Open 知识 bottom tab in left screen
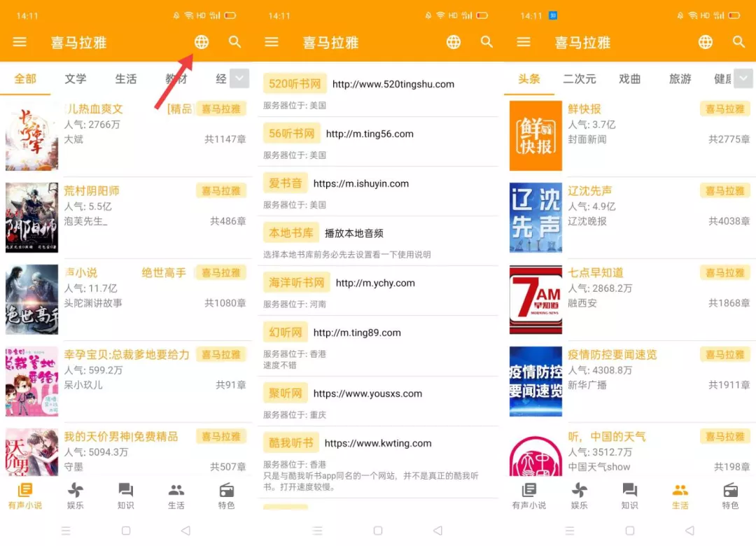This screenshot has height=546, width=756. click(126, 496)
